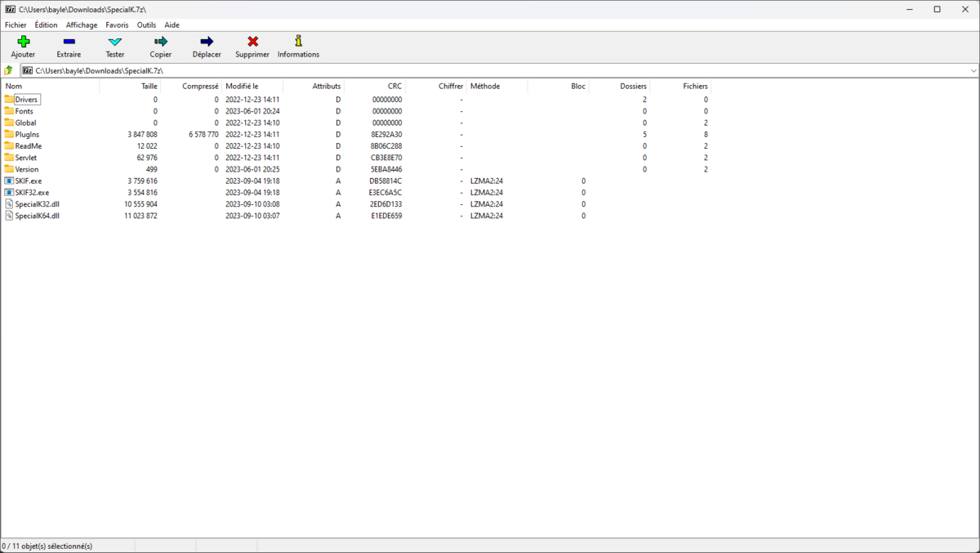
Task: Sort by the Attributs column header
Action: pyautogui.click(x=314, y=86)
